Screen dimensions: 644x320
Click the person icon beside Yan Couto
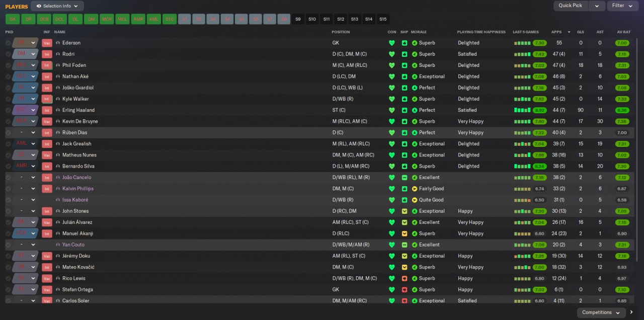pyautogui.click(x=58, y=245)
